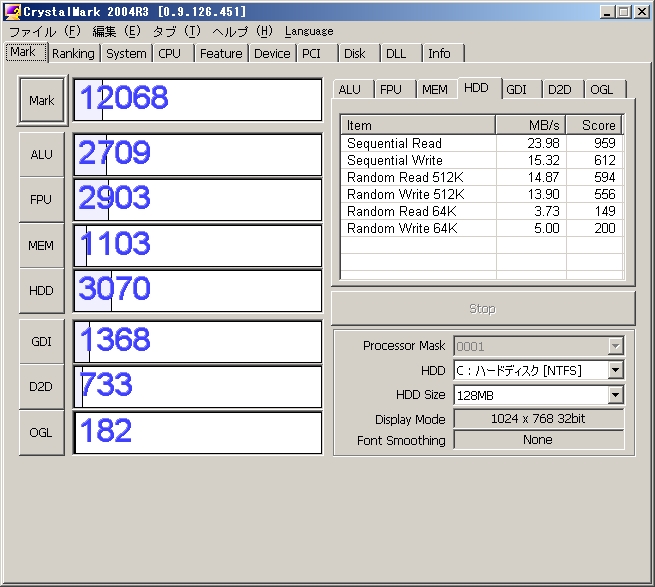Run the FPU benchmark button
Screen dimensions: 655x587
[42, 200]
